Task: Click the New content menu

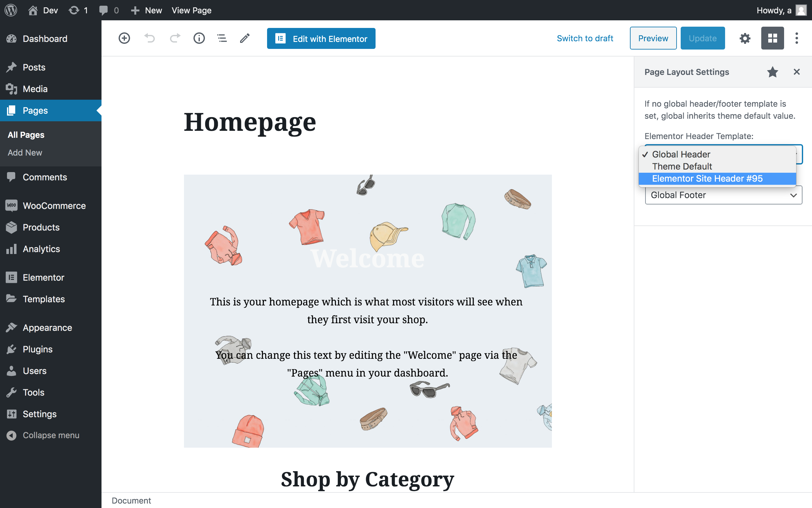Action: pyautogui.click(x=146, y=10)
